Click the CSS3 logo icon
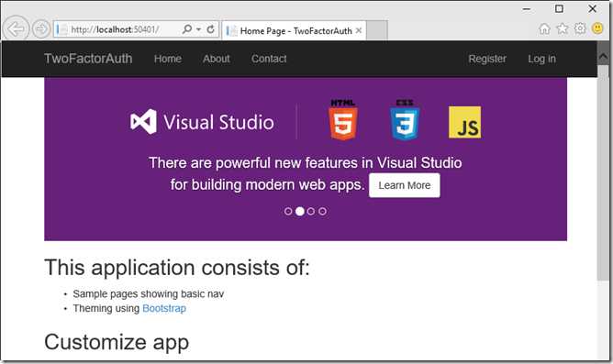The width and height of the screenshot is (613, 364). point(405,119)
